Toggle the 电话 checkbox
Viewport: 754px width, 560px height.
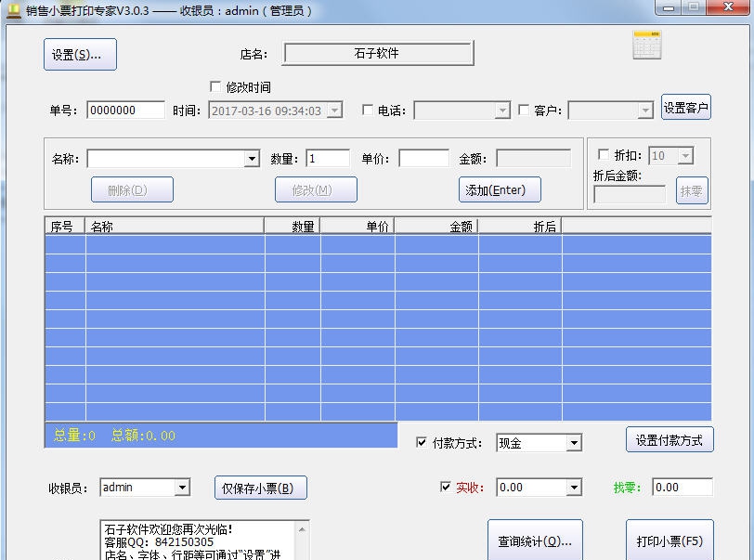368,109
